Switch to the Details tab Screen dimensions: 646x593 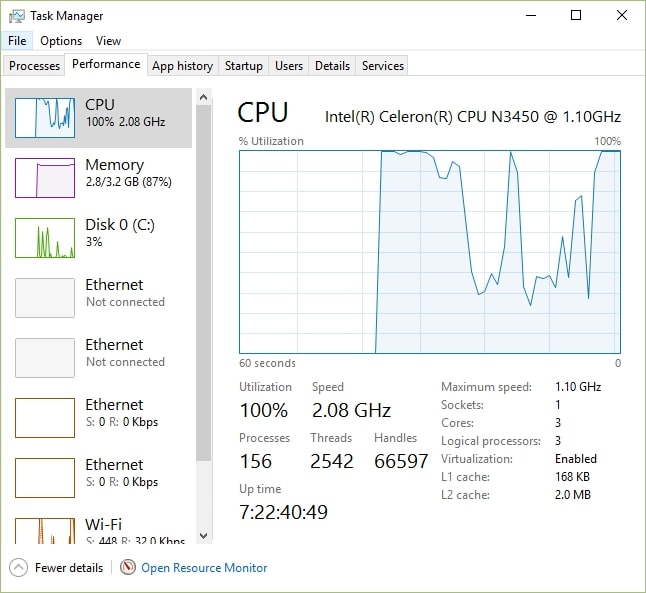(332, 66)
